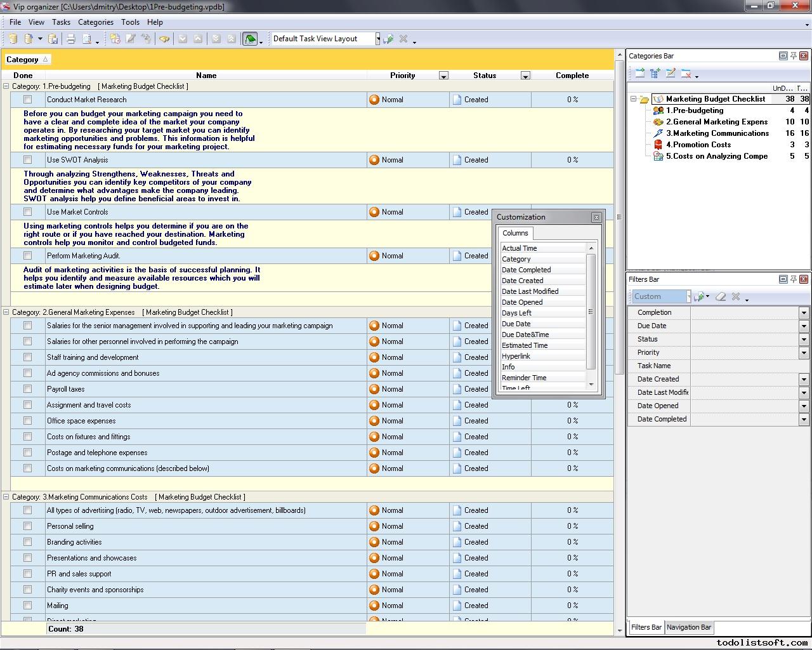Click the delete category icon in Categories Bar
Screen dimensions: 812x650
(x=686, y=74)
